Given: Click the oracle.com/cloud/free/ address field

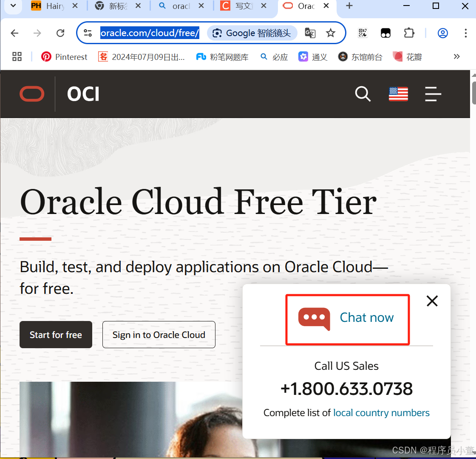Looking at the screenshot, I should coord(150,33).
